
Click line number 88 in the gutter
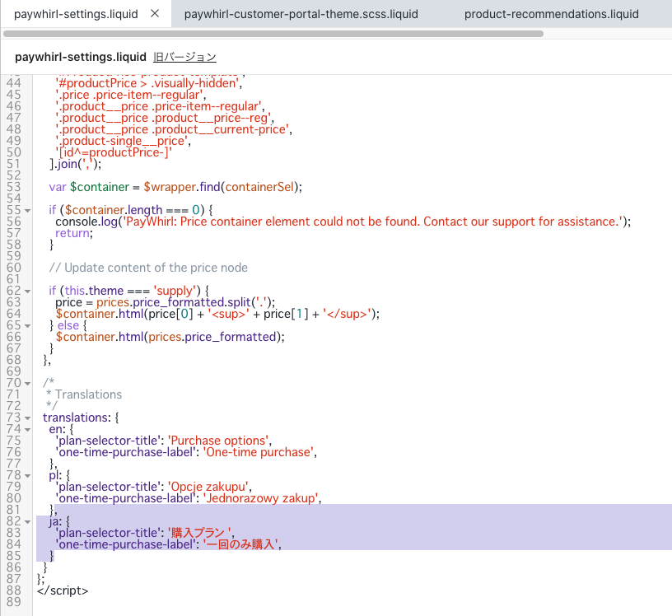point(14,590)
